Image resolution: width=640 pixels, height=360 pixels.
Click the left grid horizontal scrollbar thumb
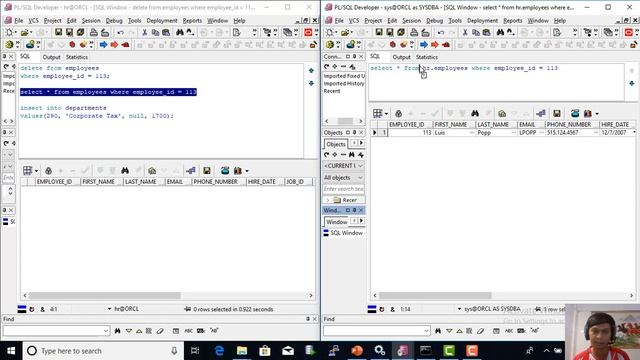(x=104, y=295)
